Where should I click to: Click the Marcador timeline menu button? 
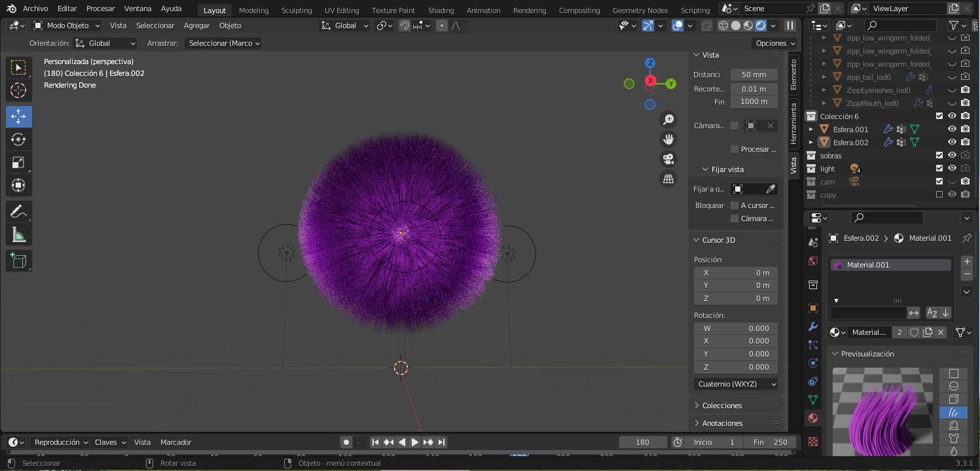point(176,442)
